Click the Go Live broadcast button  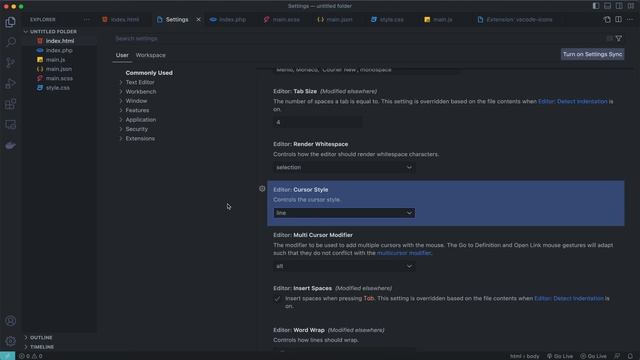(560, 356)
